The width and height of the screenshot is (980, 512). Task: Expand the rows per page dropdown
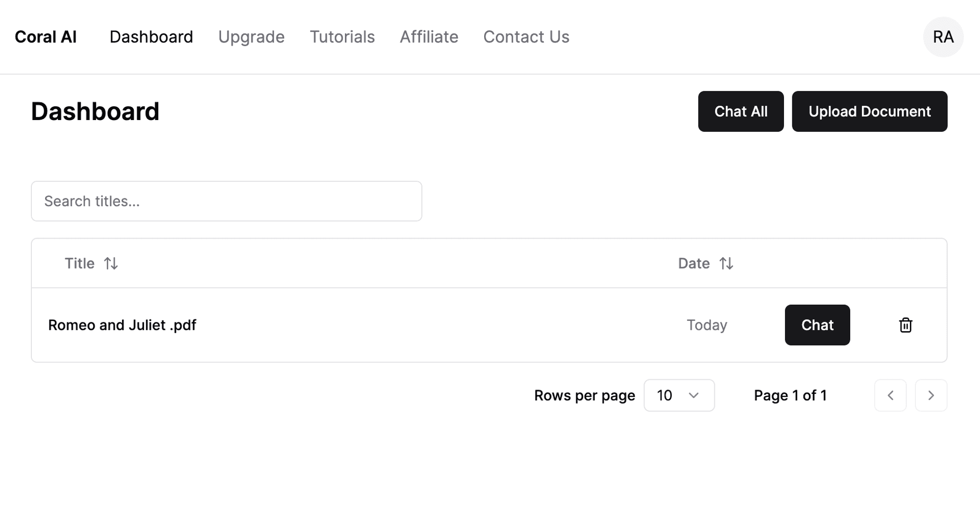click(x=679, y=395)
